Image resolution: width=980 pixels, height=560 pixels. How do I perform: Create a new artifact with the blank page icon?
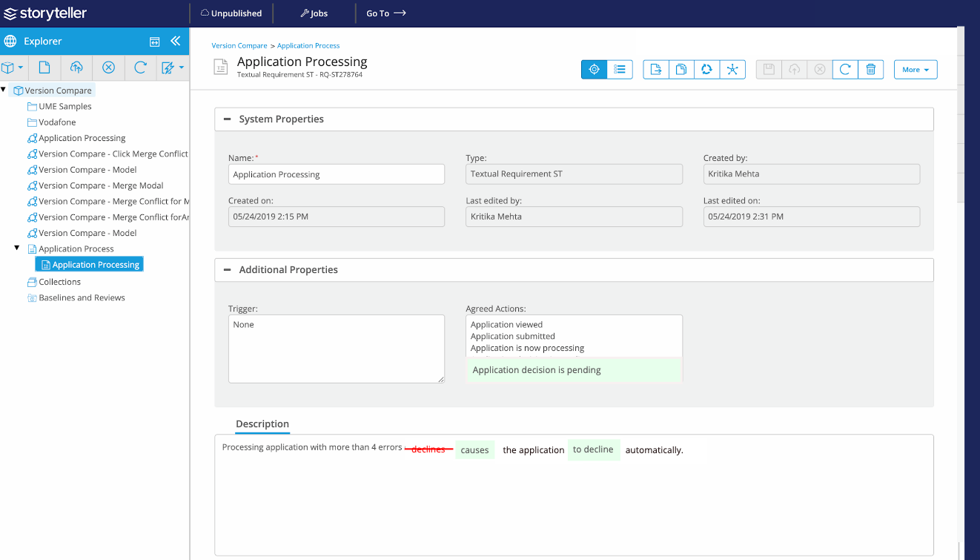pos(44,67)
